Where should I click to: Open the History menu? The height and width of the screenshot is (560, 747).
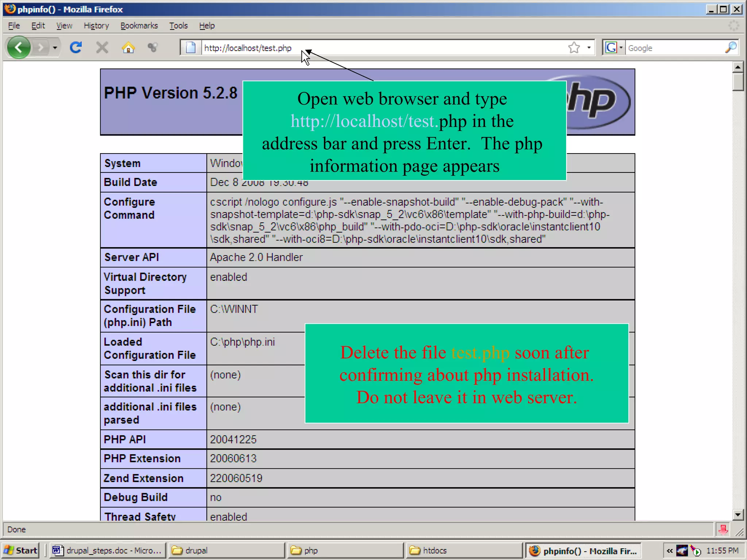(x=96, y=26)
